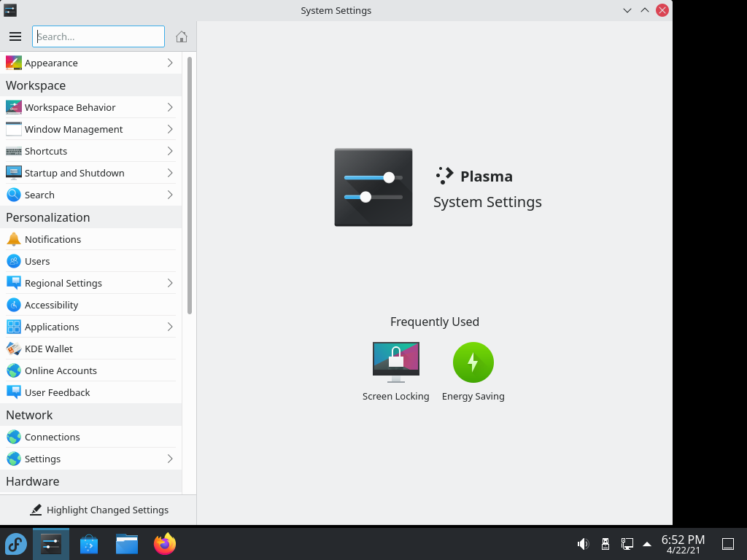The width and height of the screenshot is (747, 560).
Task: Click the User Feedback icon
Action: click(14, 392)
